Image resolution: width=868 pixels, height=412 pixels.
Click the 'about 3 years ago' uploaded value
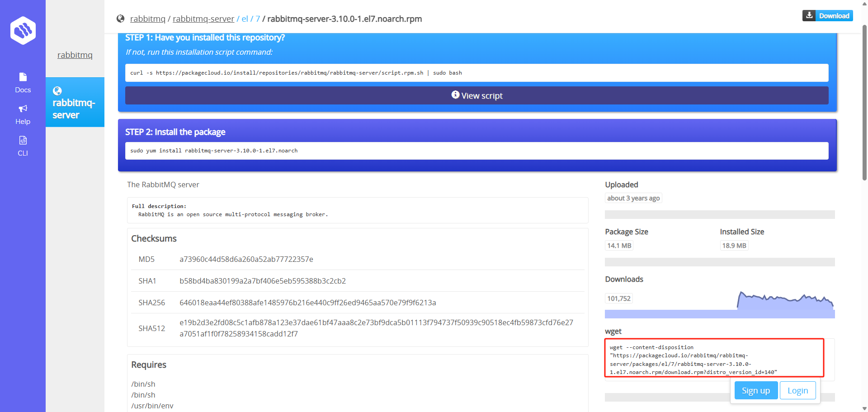633,198
